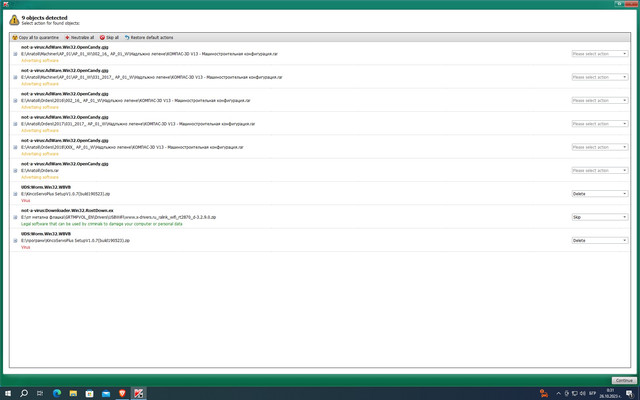Click Skip all toolbar button
The height and width of the screenshot is (400, 640).
tap(109, 38)
